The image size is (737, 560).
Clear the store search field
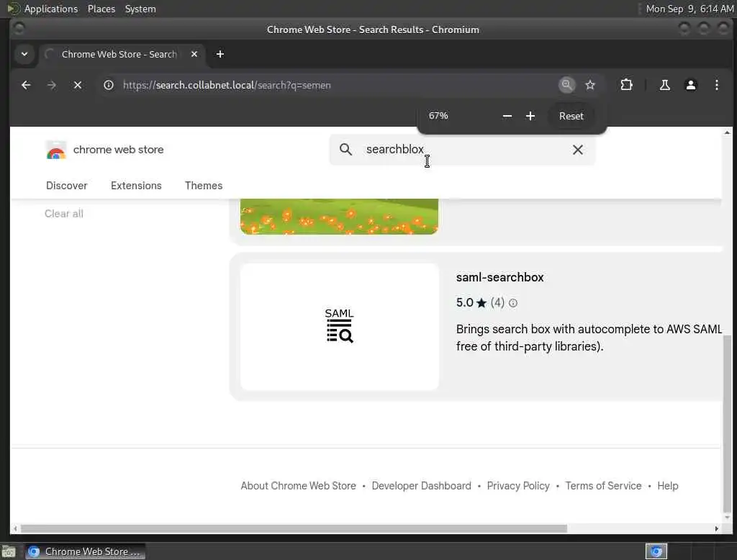tap(578, 150)
